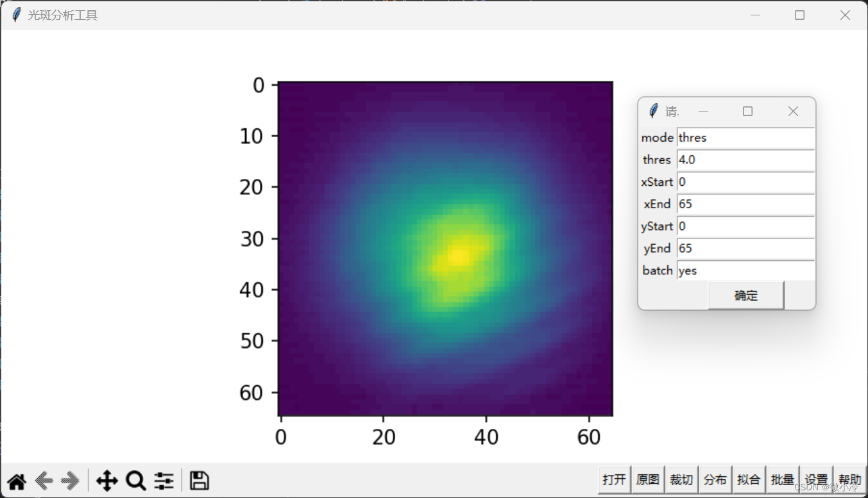Minimize the 光斑分析工具 main window
The height and width of the screenshot is (498, 868).
point(755,15)
